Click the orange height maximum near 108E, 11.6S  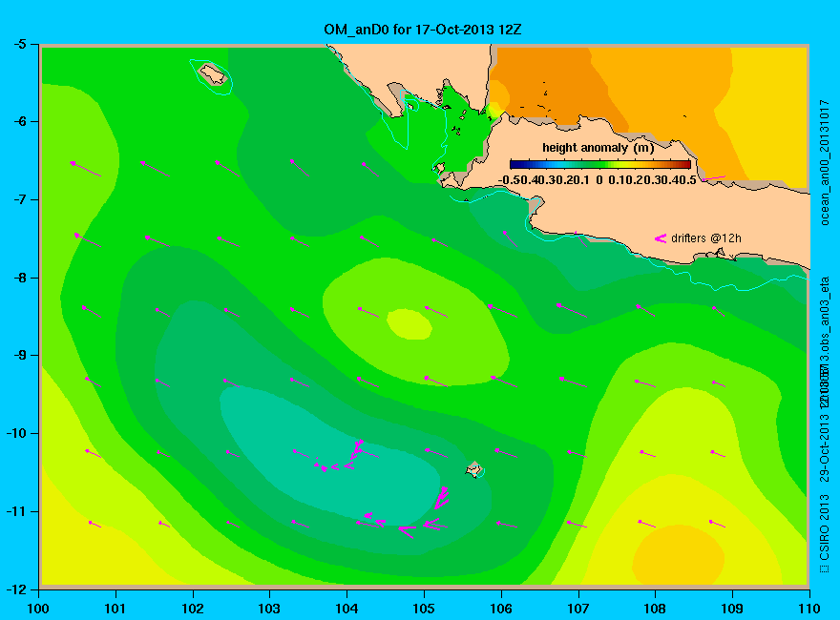tap(679, 556)
